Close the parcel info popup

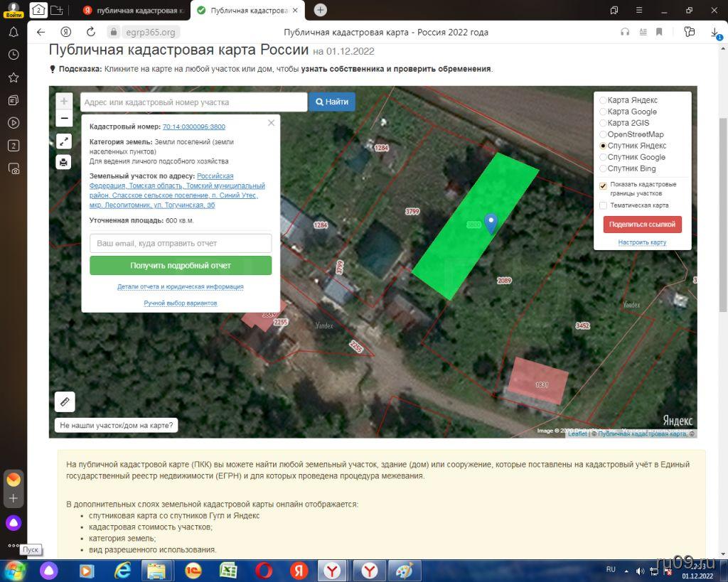pyautogui.click(x=271, y=123)
